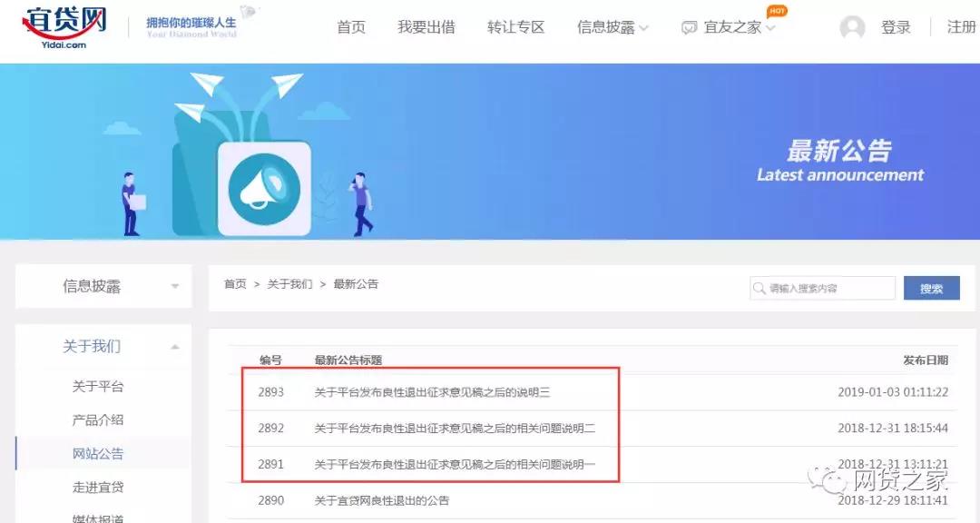This screenshot has height=523, width=980.
Task: Click the chat icon beside 宜友之家
Action: click(x=690, y=28)
